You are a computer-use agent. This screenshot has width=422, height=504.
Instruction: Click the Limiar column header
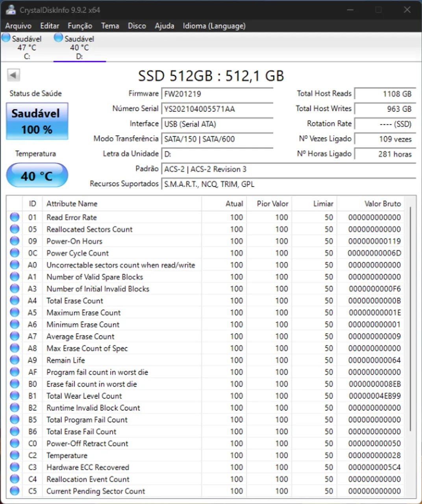click(315, 203)
